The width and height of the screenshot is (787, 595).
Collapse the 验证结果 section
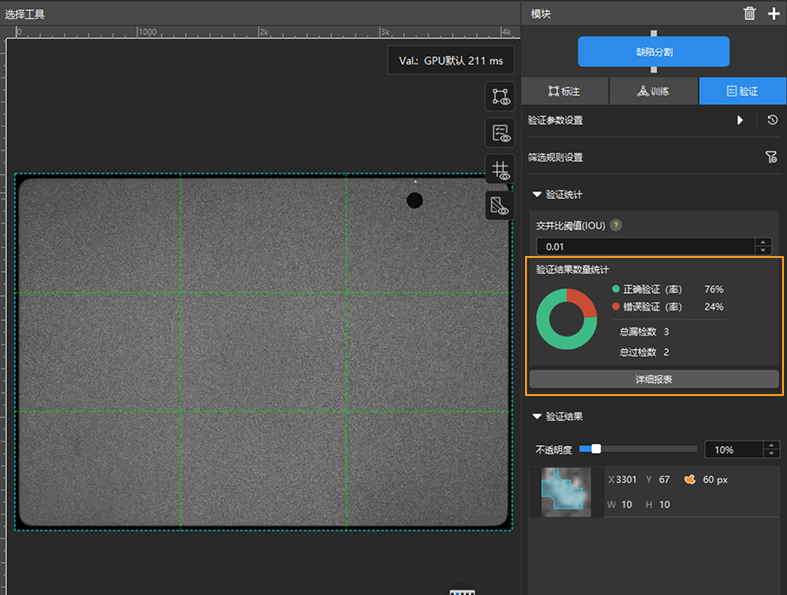(x=537, y=416)
